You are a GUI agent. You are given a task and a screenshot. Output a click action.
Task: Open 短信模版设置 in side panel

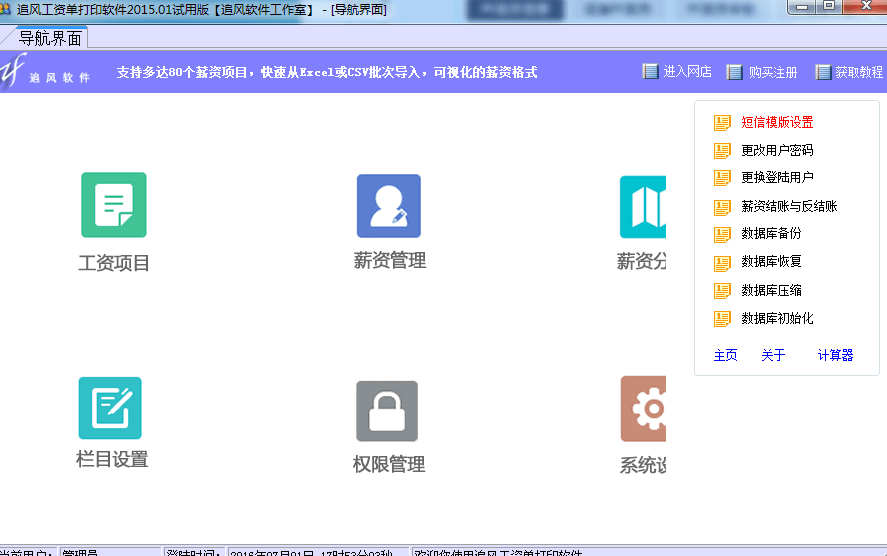coord(777,123)
